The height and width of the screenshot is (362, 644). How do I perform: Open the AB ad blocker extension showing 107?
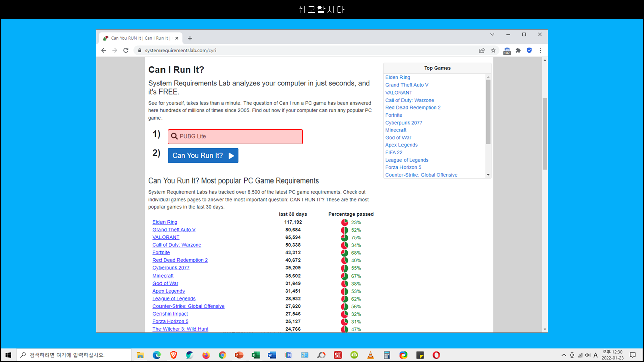pyautogui.click(x=507, y=50)
